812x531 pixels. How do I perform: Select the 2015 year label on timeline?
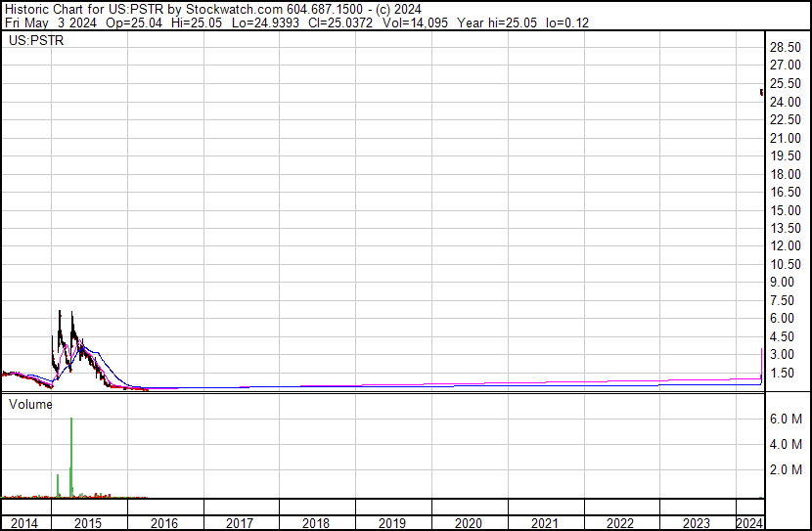pyautogui.click(x=89, y=523)
